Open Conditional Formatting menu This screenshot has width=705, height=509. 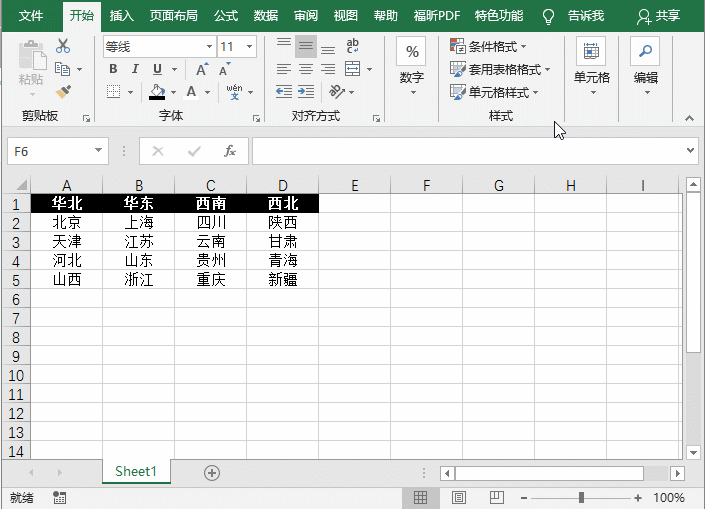[x=488, y=46]
